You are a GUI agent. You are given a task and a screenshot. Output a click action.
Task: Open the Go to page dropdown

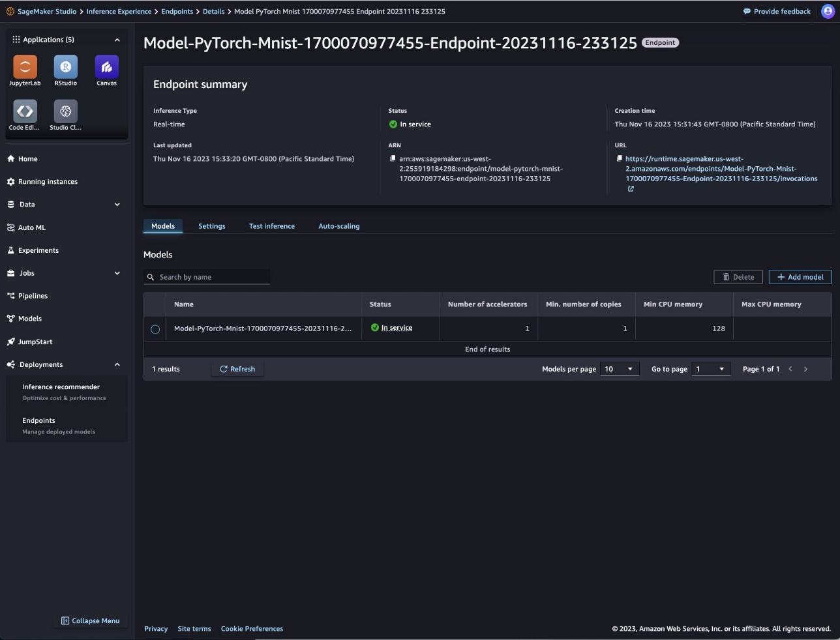(711, 369)
